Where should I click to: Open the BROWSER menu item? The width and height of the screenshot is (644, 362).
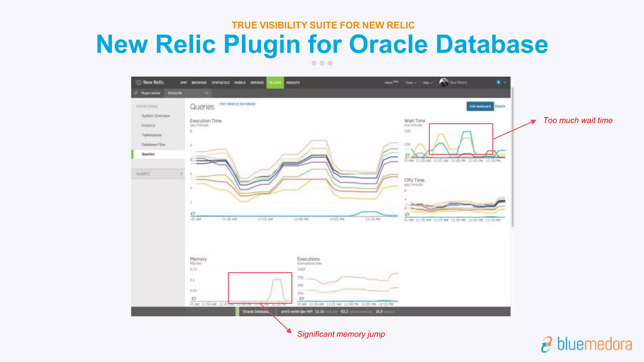click(199, 83)
